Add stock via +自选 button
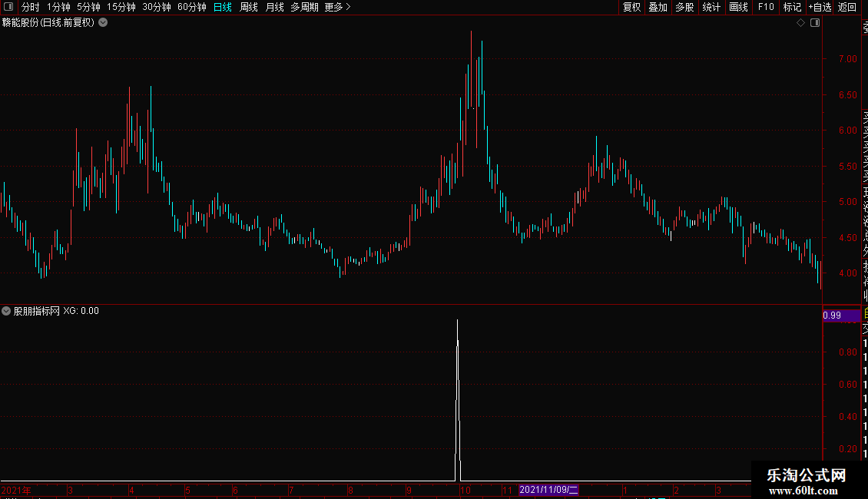 tap(820, 7)
